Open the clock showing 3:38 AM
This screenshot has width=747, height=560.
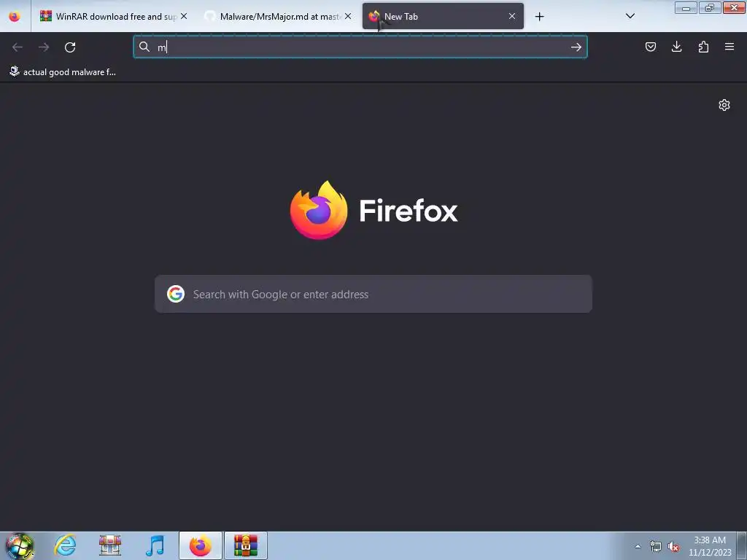click(x=709, y=546)
